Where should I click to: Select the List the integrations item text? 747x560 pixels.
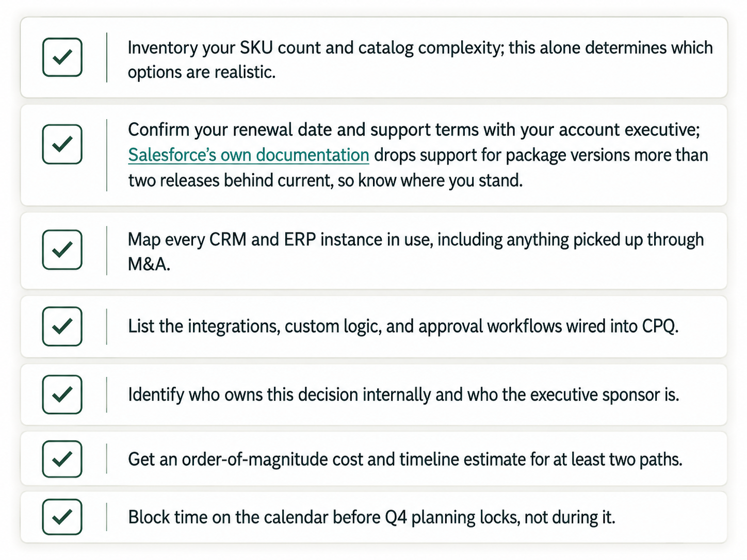tap(403, 326)
